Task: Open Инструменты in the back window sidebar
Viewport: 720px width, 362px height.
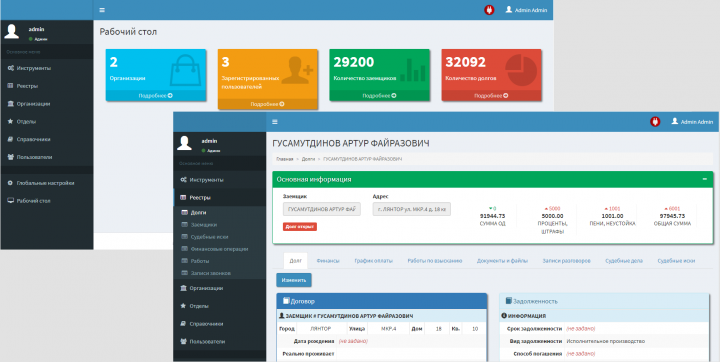Action: click(x=29, y=68)
